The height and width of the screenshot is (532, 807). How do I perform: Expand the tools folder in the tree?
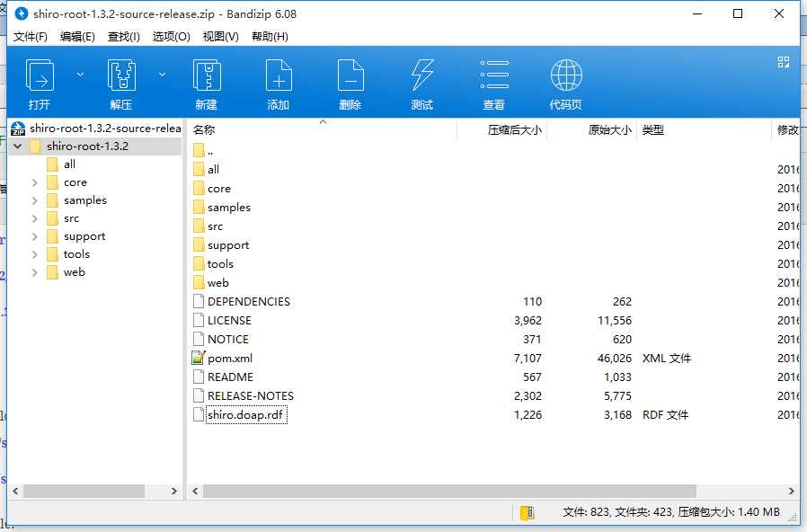pyautogui.click(x=35, y=254)
